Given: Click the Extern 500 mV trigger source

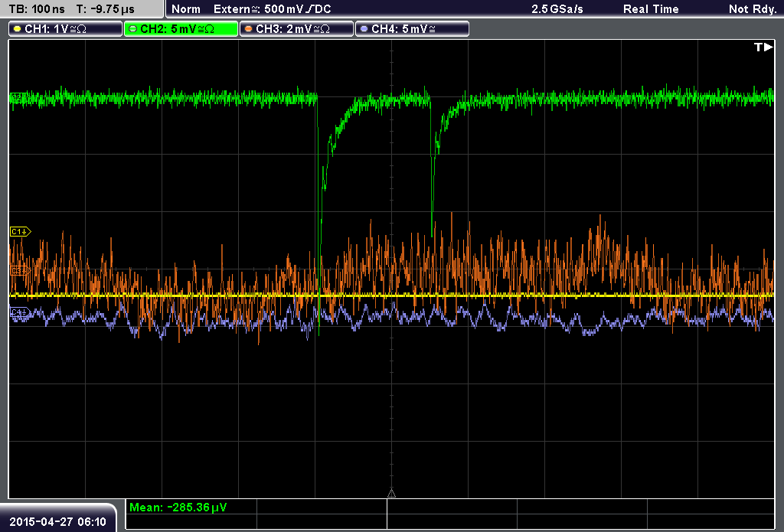Looking at the screenshot, I should pos(273,9).
